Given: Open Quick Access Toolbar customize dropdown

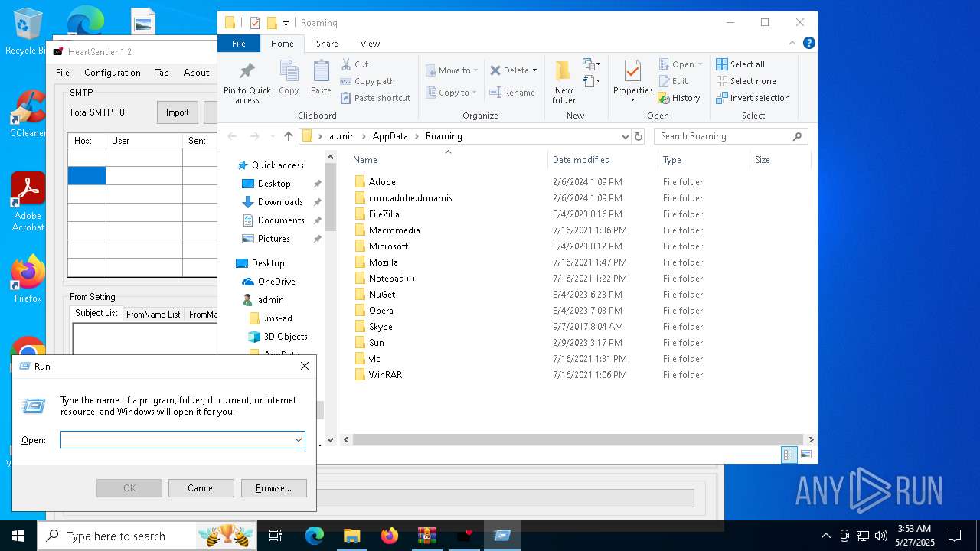Looking at the screenshot, I should [286, 24].
